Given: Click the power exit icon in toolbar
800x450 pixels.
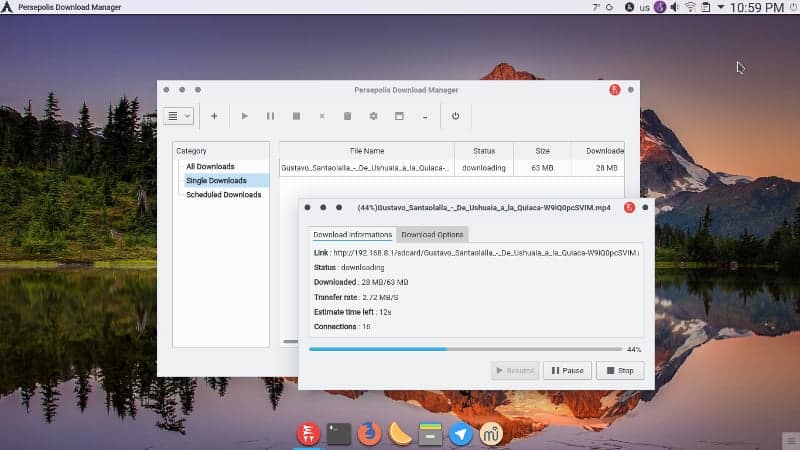Looking at the screenshot, I should click(455, 116).
